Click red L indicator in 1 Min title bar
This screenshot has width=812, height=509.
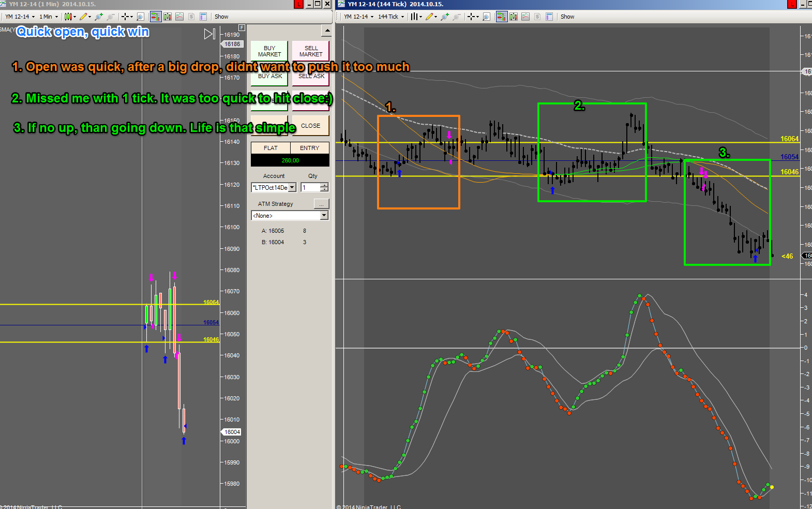pos(298,4)
